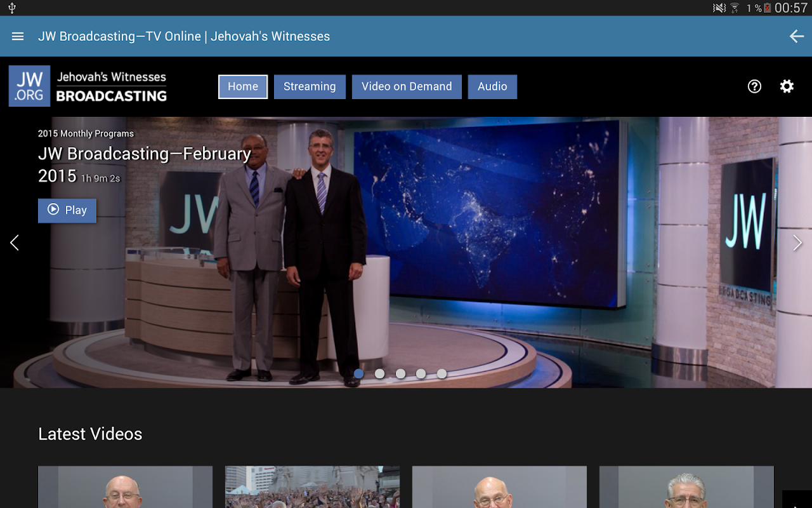This screenshot has width=812, height=508.
Task: Open the hamburger navigation menu
Action: click(x=18, y=36)
